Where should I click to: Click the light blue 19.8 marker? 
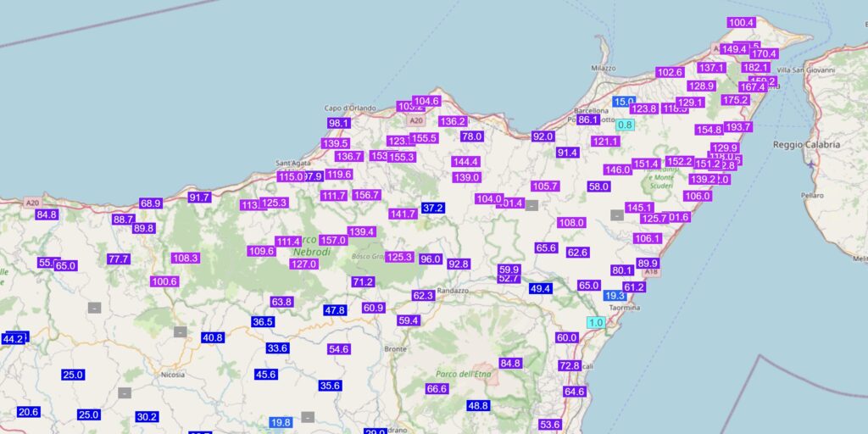pos(281,422)
